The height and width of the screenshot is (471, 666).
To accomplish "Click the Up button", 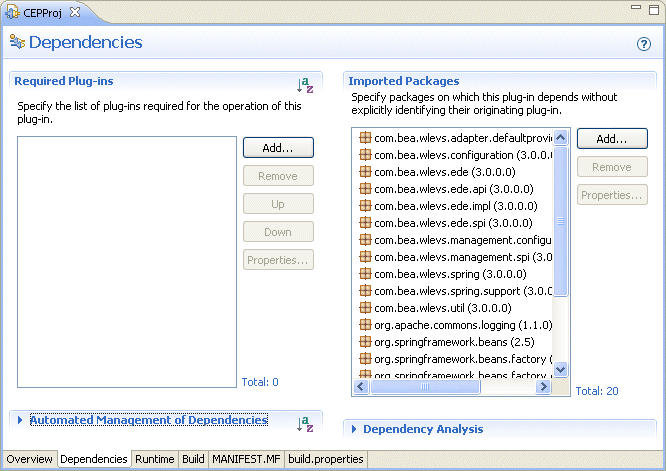I will pyautogui.click(x=278, y=203).
